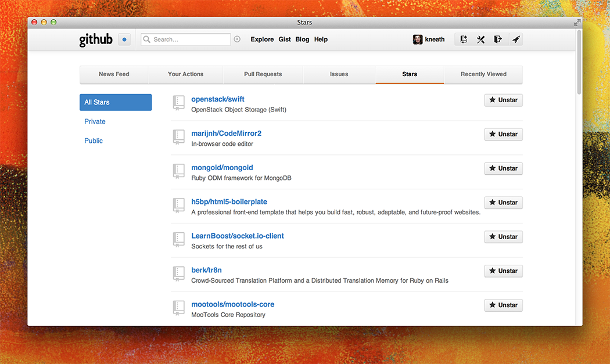Click the advanced search gear icon
Screen dimensions: 610x364
pyautogui.click(x=237, y=39)
